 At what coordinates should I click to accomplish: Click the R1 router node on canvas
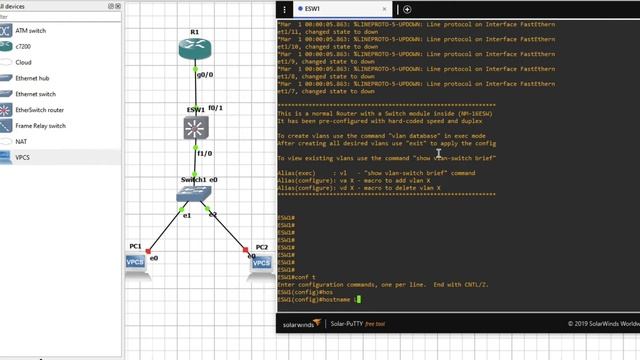(x=195, y=49)
